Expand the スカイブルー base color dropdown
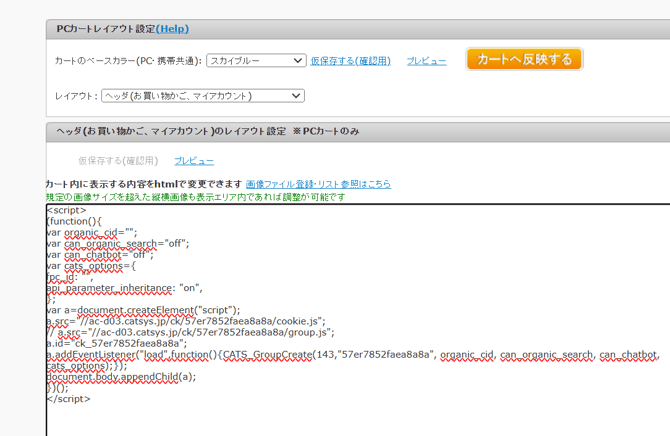The height and width of the screenshot is (436, 670). 255,61
